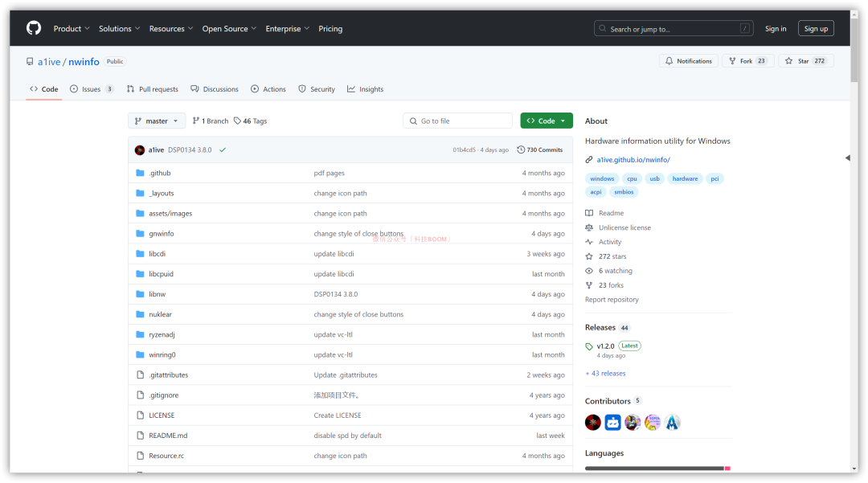
Task: Click Report repository link
Action: (612, 299)
